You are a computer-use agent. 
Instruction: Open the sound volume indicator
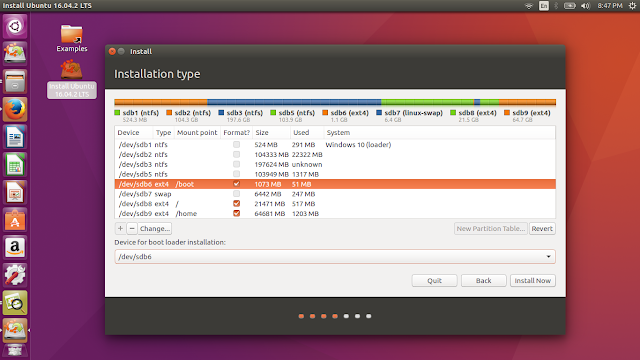(x=585, y=6)
